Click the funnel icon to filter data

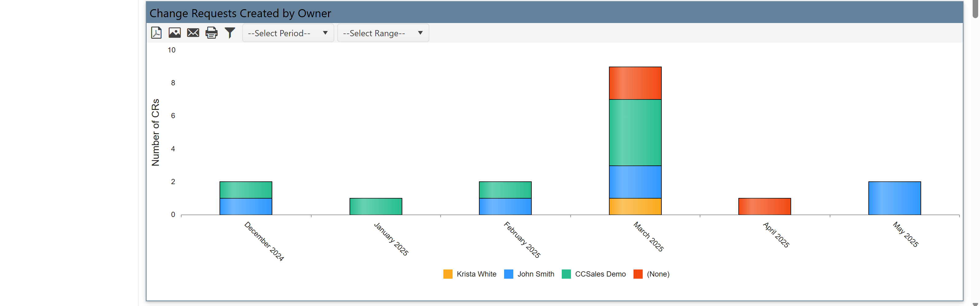(x=230, y=33)
